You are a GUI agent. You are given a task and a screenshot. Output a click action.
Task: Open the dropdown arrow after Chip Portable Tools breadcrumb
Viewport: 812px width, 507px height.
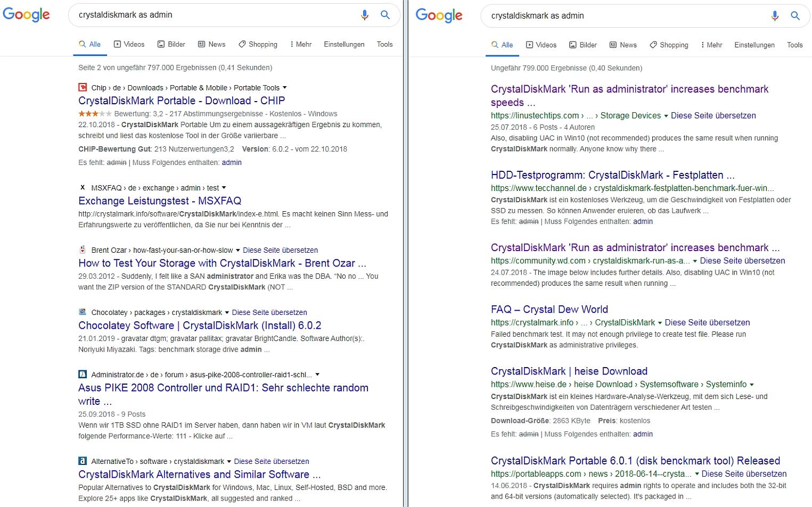[284, 88]
